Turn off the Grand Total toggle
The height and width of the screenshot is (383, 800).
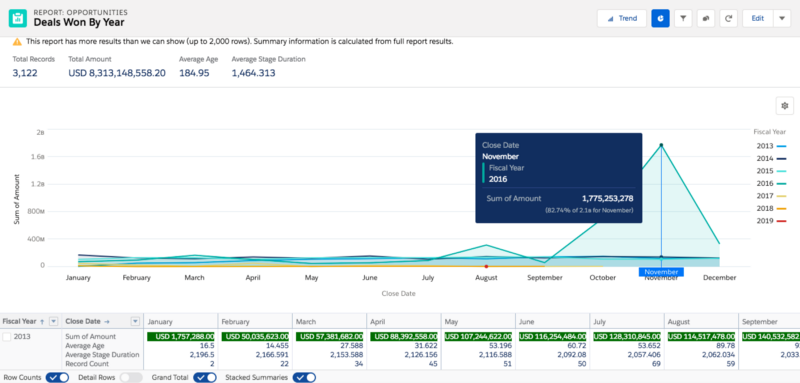(205, 377)
